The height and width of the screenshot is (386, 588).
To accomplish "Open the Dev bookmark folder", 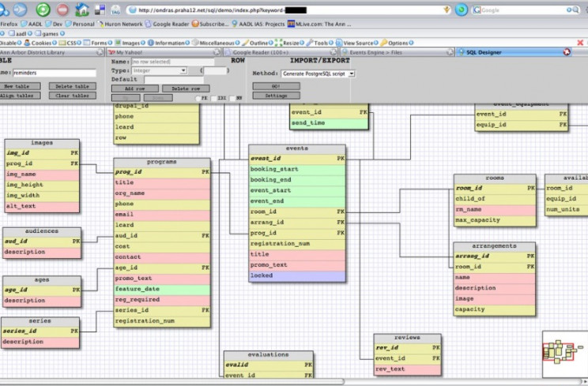I will 54,24.
